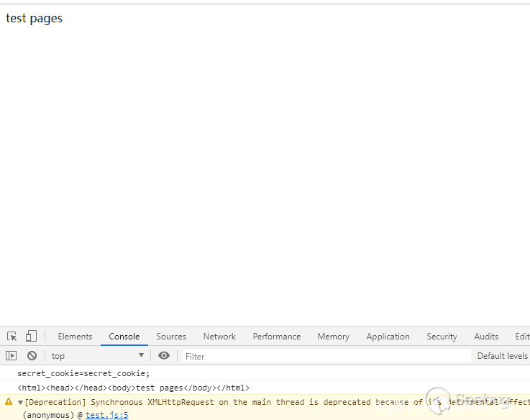
Task: Switch to the Audits tab
Action: [x=486, y=337]
